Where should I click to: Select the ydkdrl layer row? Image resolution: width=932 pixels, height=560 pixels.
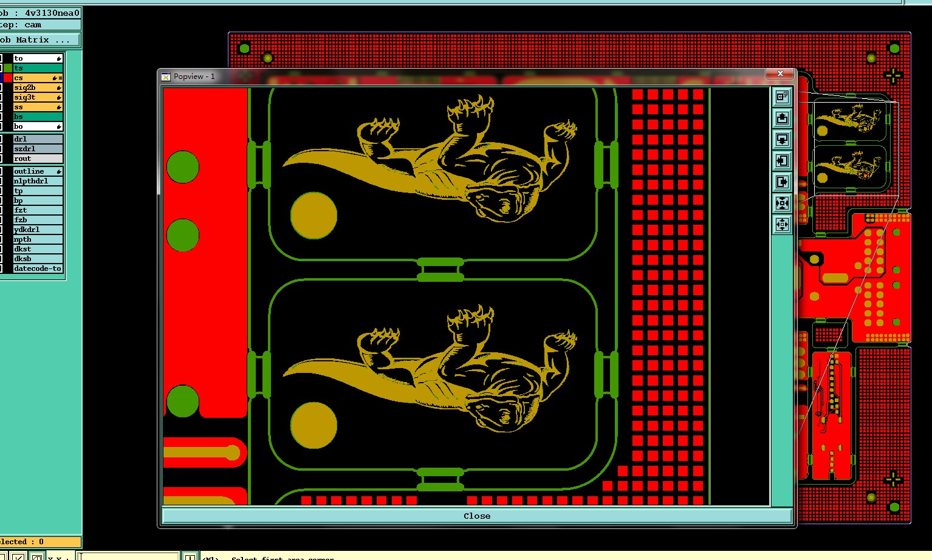tap(38, 230)
